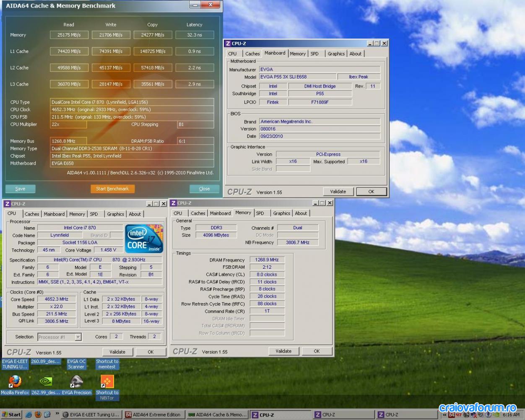Launch the EVGA Precision desktop shortcut
Viewport: 525px width, 420px height.
pos(76,381)
